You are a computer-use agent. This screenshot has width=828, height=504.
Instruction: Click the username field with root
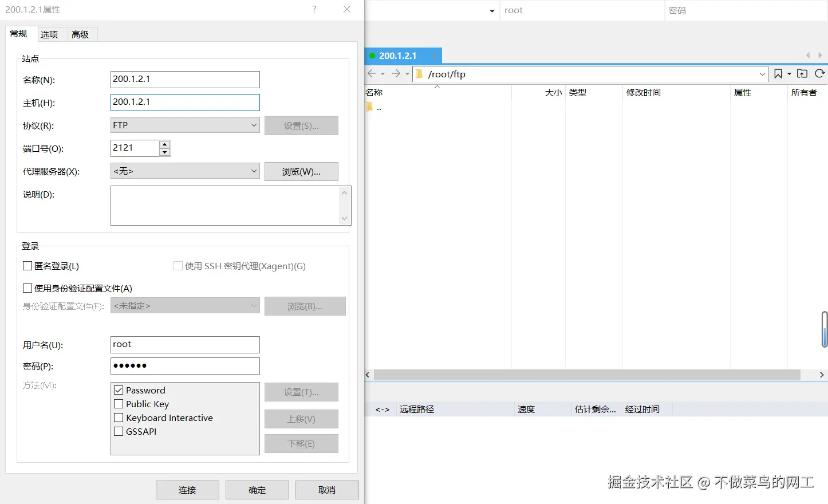185,344
